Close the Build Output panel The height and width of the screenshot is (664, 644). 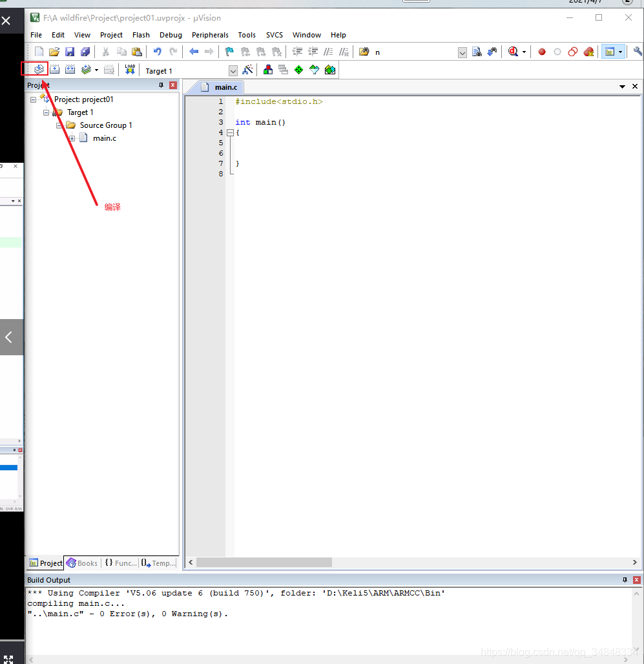click(637, 580)
